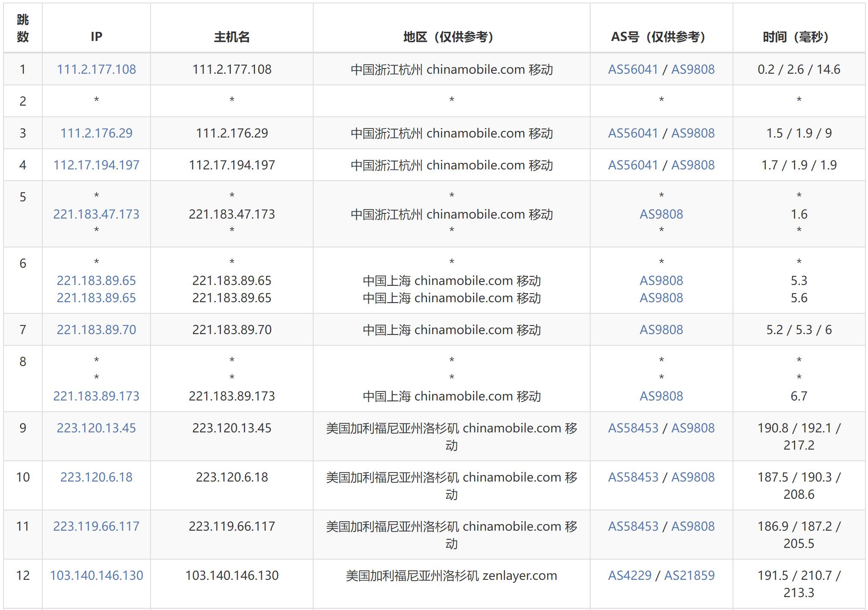Image resolution: width=868 pixels, height=610 pixels.
Task: Open the AS9808 link in hop 3
Action: click(693, 133)
